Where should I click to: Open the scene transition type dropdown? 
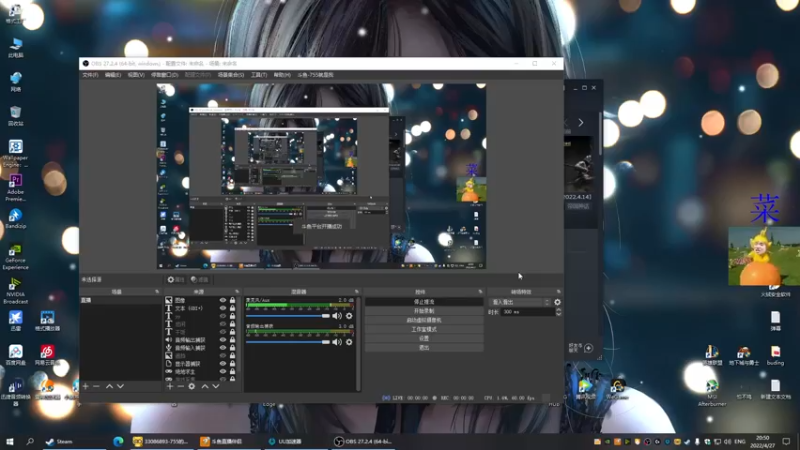520,302
